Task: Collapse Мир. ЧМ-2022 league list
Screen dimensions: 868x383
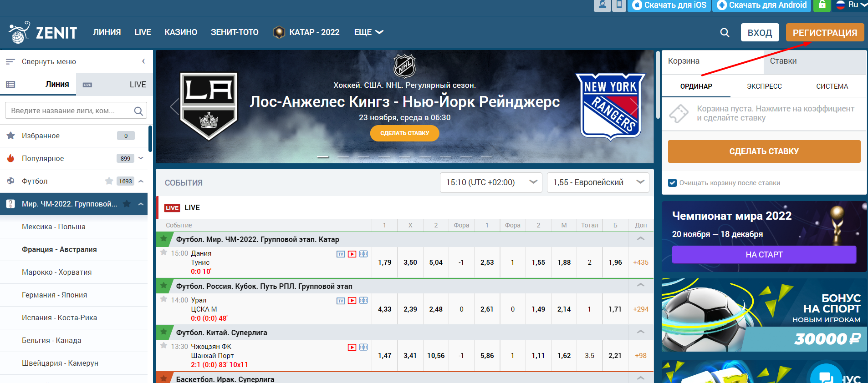Action: (x=141, y=204)
